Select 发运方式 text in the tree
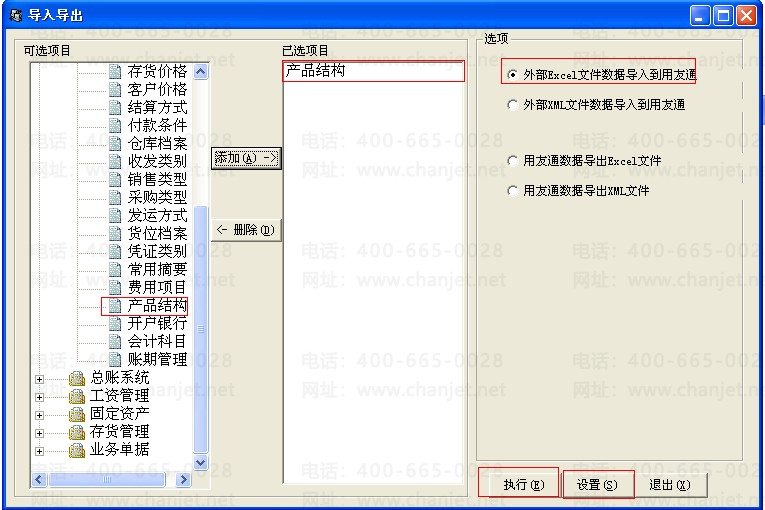Viewport: 765px width, 510px height. (x=157, y=216)
